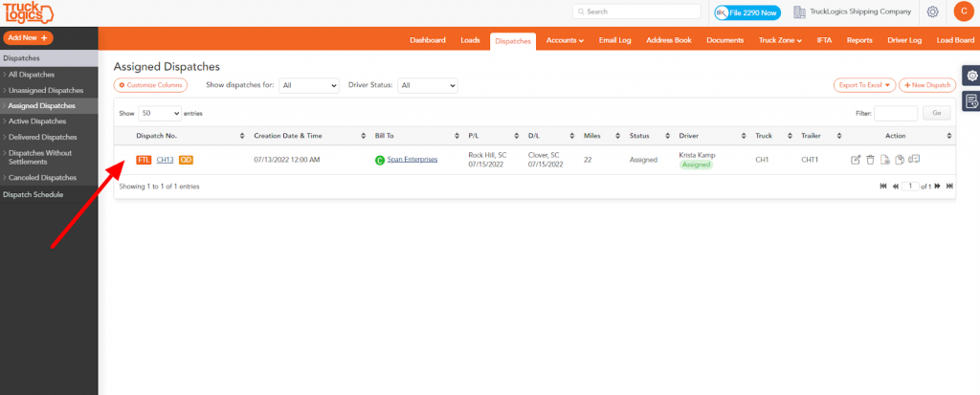Click document icon in CH13 actions

885,160
